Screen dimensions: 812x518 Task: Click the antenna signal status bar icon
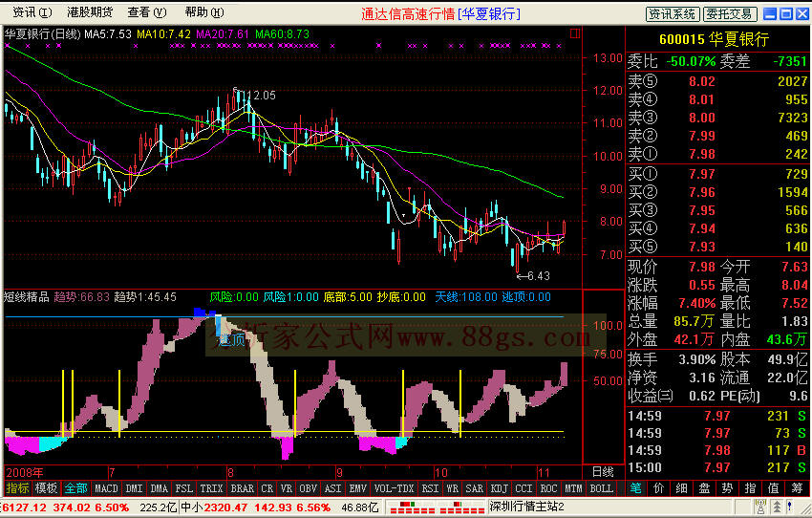point(760,507)
